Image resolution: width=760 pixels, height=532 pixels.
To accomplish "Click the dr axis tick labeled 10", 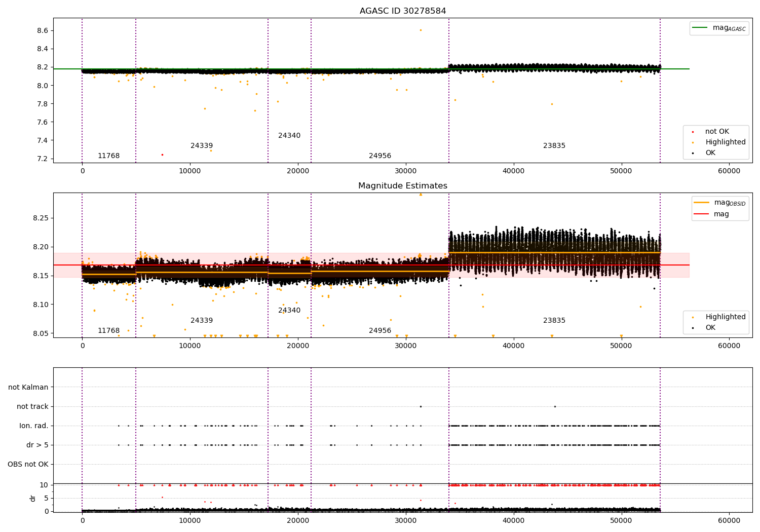I will point(44,485).
